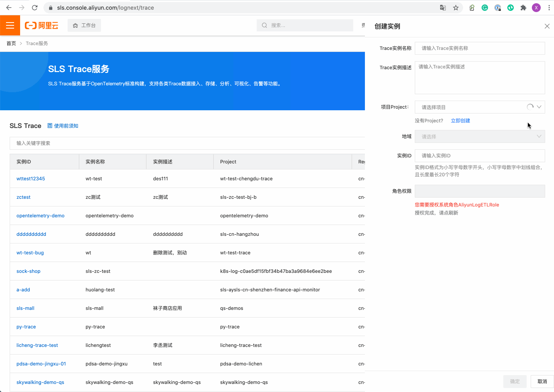Open instance sls-mall
The height and width of the screenshot is (392, 554).
pos(25,308)
